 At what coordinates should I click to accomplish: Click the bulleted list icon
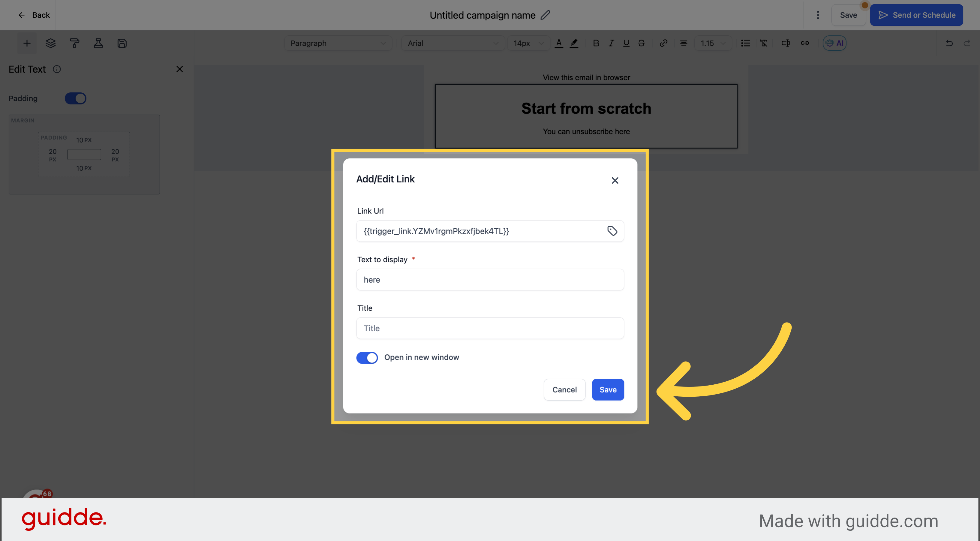746,44
